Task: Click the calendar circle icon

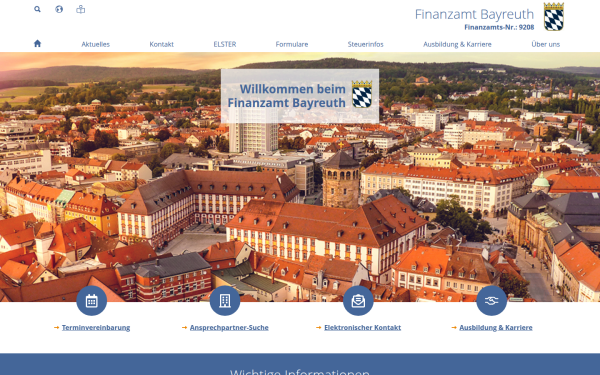Action: [x=91, y=301]
